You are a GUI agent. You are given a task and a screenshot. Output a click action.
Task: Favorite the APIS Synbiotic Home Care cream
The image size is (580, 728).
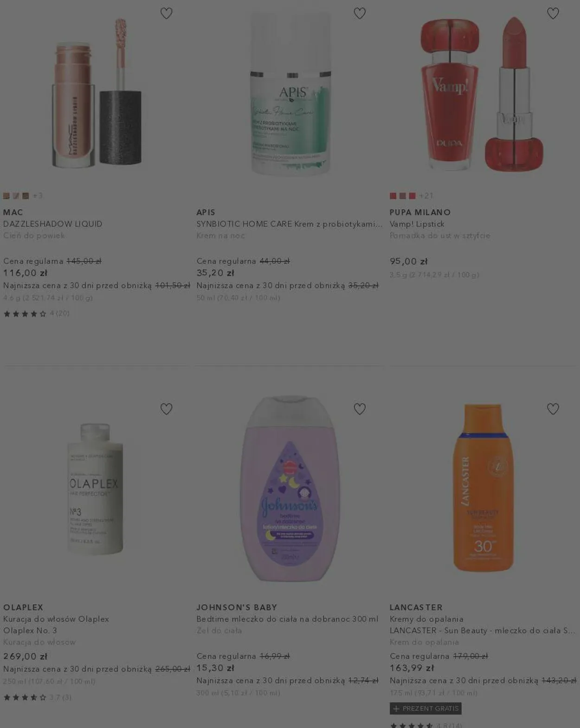pos(360,13)
